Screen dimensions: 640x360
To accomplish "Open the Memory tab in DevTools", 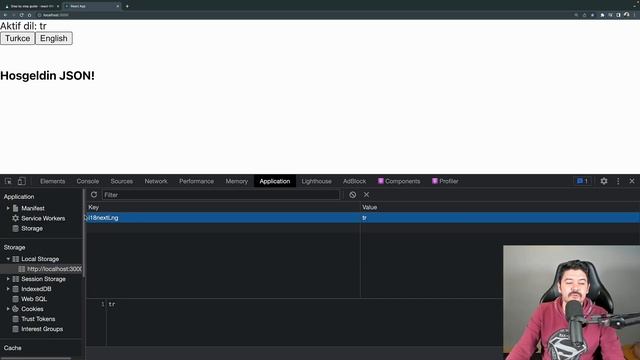I will 237,181.
